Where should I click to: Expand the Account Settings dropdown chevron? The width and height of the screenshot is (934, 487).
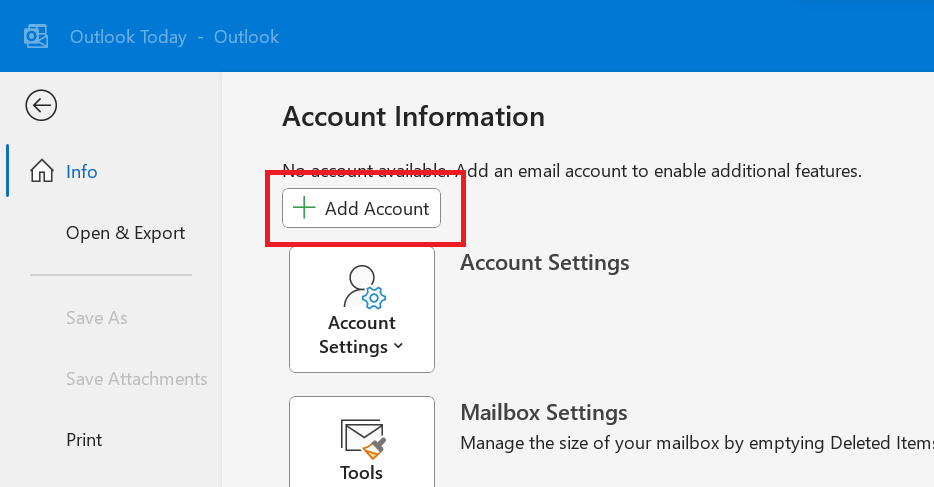click(399, 347)
